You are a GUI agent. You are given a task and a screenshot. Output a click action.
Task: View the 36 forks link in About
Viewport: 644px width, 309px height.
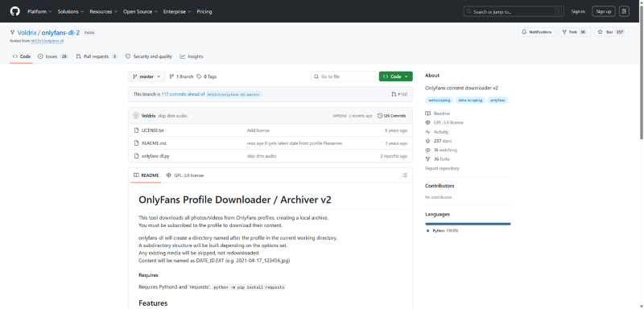pos(437,159)
